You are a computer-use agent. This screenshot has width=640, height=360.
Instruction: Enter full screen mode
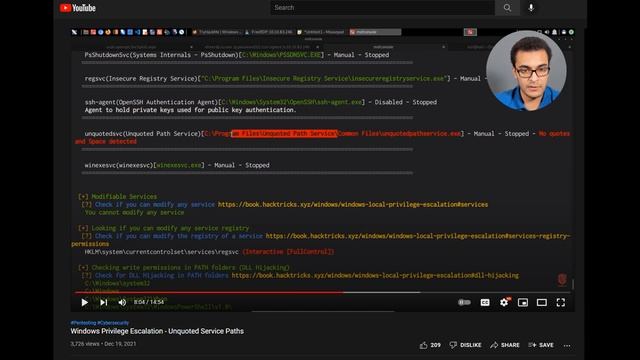click(x=561, y=302)
